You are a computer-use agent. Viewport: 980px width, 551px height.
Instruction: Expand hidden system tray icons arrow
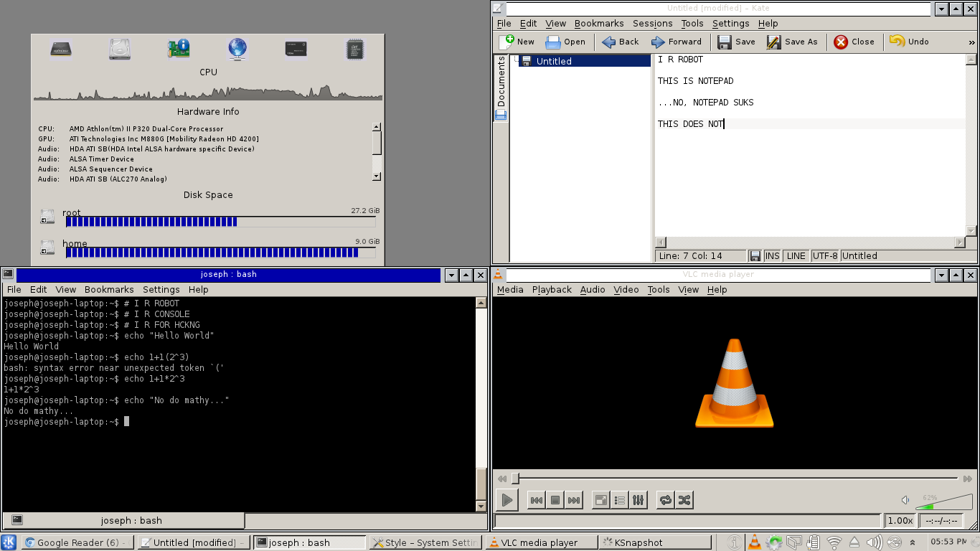(x=913, y=542)
